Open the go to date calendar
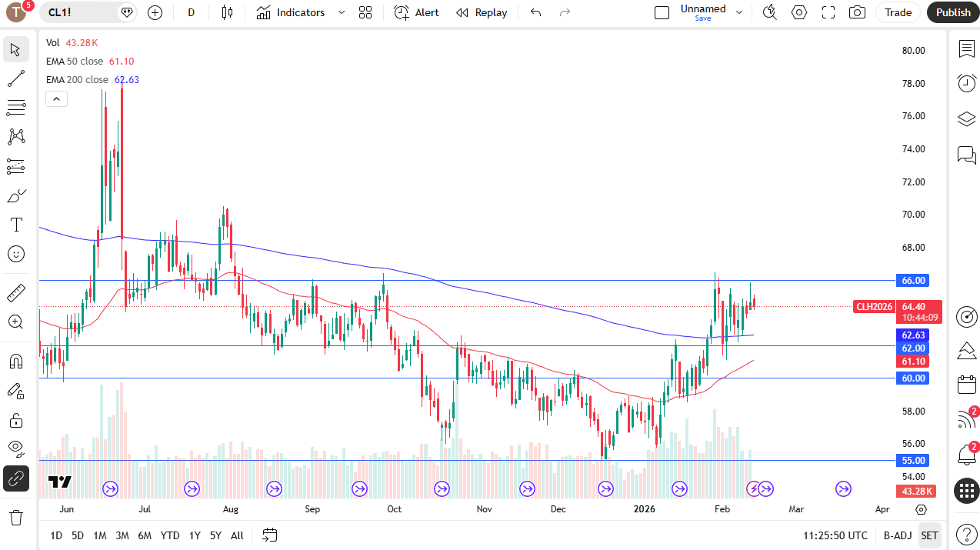This screenshot has width=980, height=550. [269, 535]
